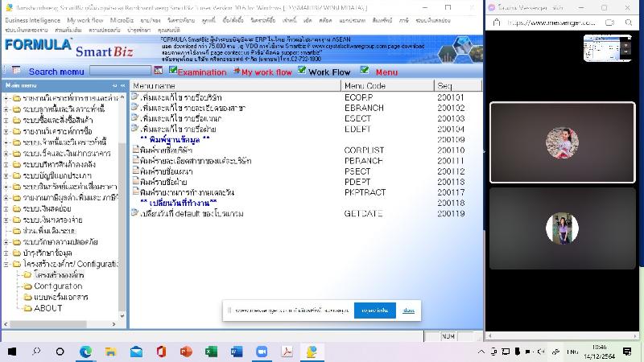Screen dimensions: 644x362
Task: Open Microsoft Edge from the taskbar
Action: [86, 352]
